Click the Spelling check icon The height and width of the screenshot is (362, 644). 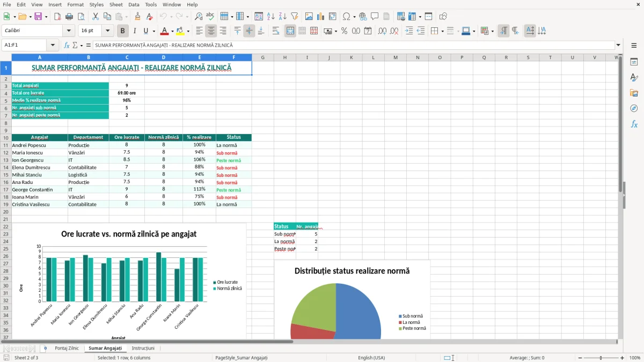[x=210, y=17]
